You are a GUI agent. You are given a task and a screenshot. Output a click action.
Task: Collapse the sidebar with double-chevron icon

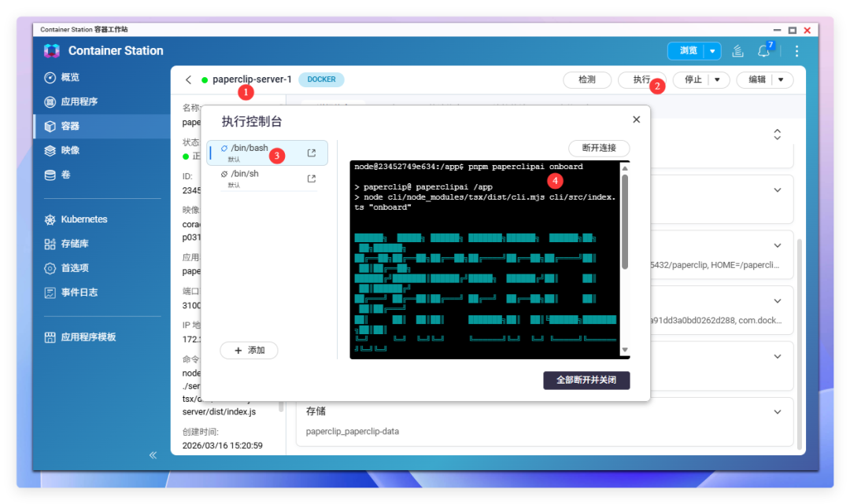coord(153,455)
